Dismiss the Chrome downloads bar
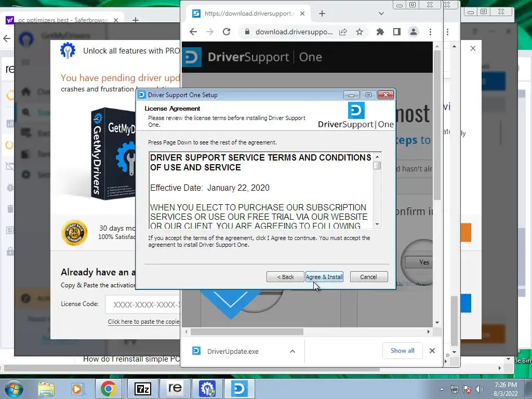The width and height of the screenshot is (532, 399). pyautogui.click(x=432, y=351)
